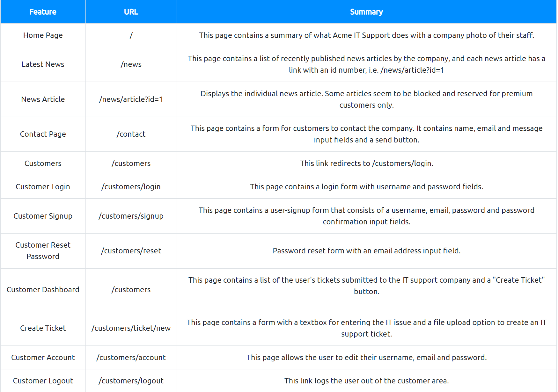Click the /customers/ticket/new URL cell
Image resolution: width=558 pixels, height=392 pixels.
pos(131,328)
